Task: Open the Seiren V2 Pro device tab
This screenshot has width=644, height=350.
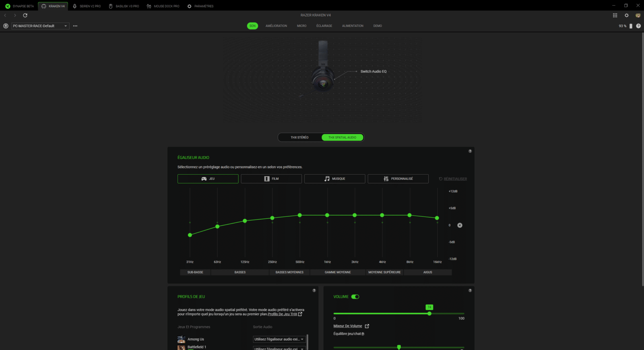Action: click(x=87, y=6)
